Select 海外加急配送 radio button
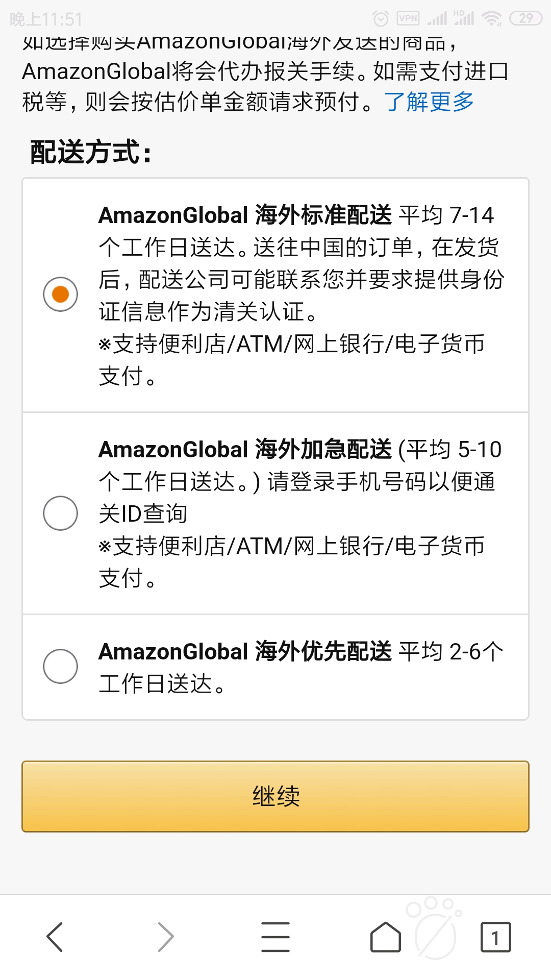This screenshot has height=980, width=551. tap(60, 513)
